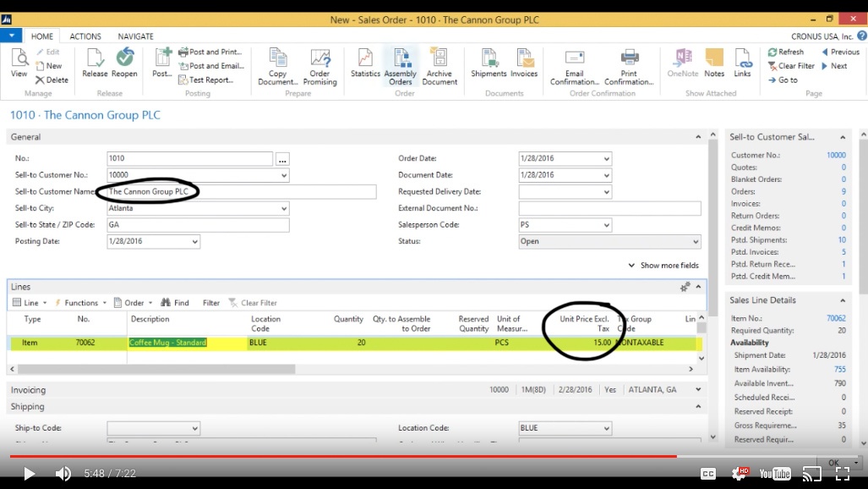Release the sales order
868x489 pixels.
click(x=95, y=63)
